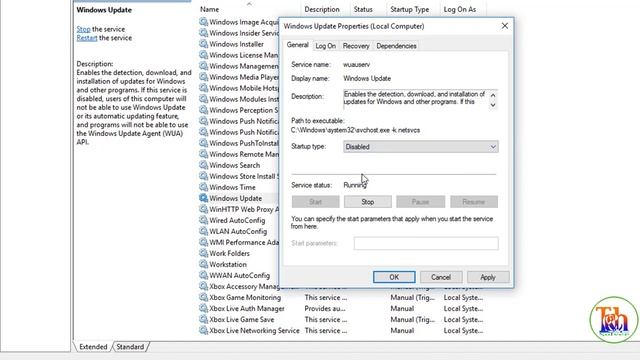640x360 pixels.
Task: Click gear icon beside WWAN AutoConfig
Action: pos(203,275)
